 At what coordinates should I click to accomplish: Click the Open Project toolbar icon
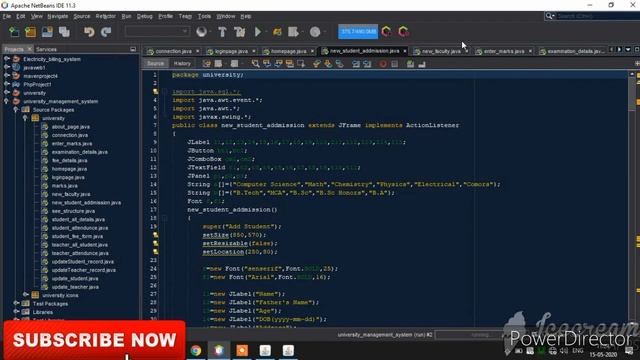pyautogui.click(x=47, y=32)
